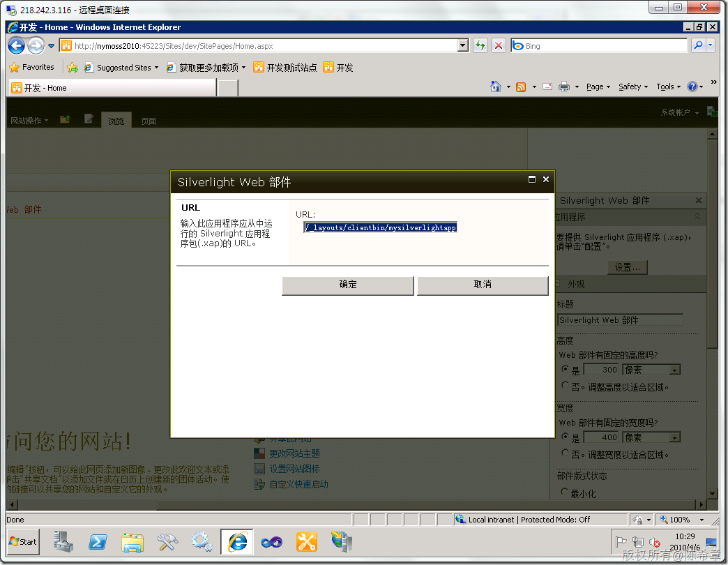Click 更改网站主题 link
This screenshot has width=728, height=565.
click(x=294, y=453)
